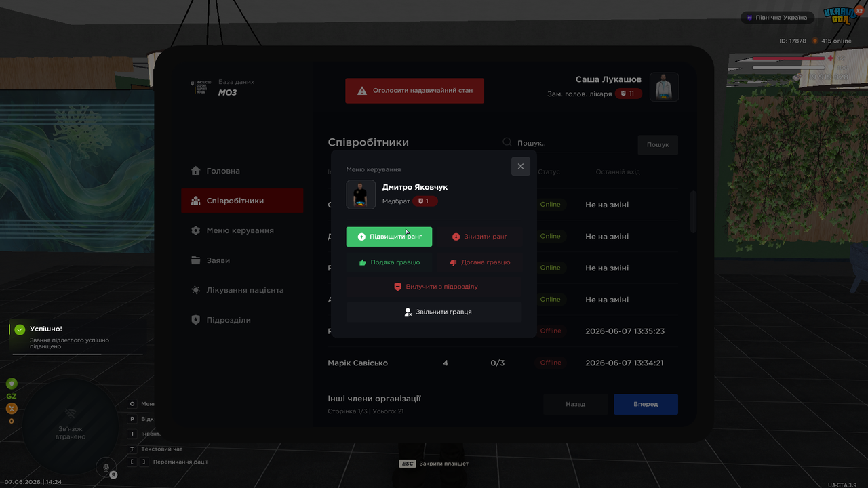
Task: Give commendation via Подяка гравцю
Action: 389,262
